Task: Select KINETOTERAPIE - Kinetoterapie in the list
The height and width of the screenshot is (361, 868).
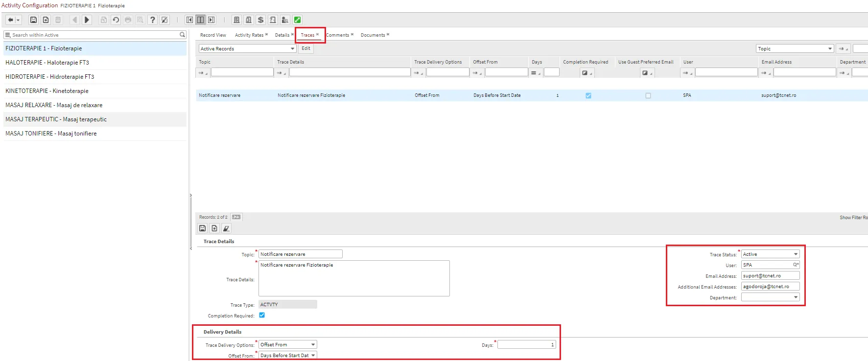Action: (95, 91)
